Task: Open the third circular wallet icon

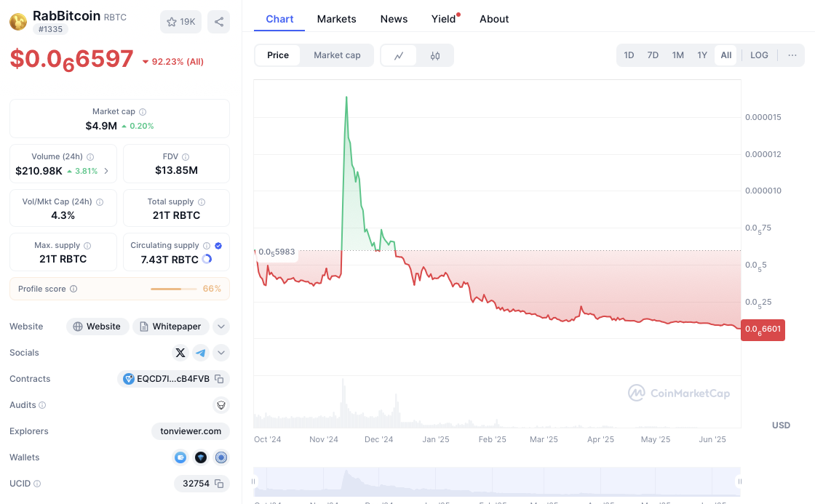Action: pyautogui.click(x=221, y=457)
